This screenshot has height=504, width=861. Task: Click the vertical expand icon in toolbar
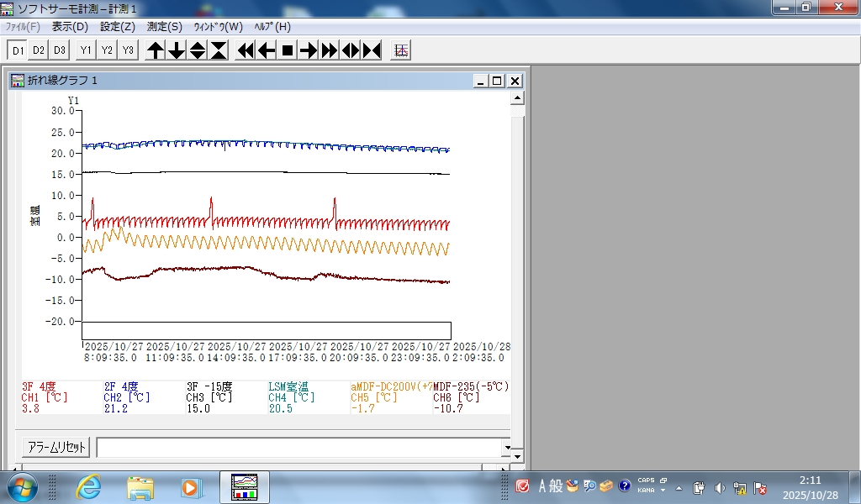pos(198,50)
